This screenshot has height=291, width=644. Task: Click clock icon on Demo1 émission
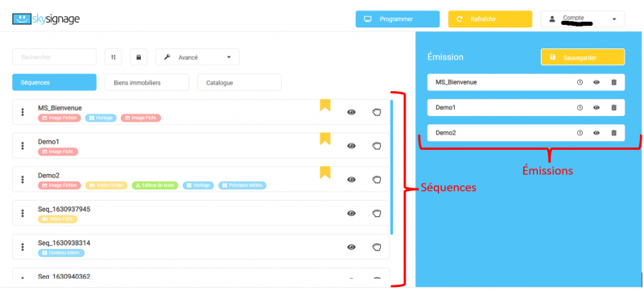580,108
